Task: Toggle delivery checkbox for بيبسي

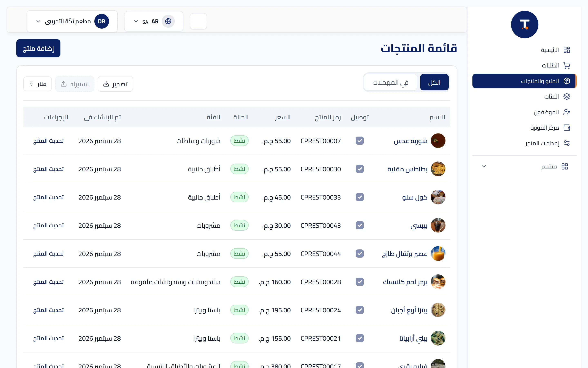Action: click(360, 225)
